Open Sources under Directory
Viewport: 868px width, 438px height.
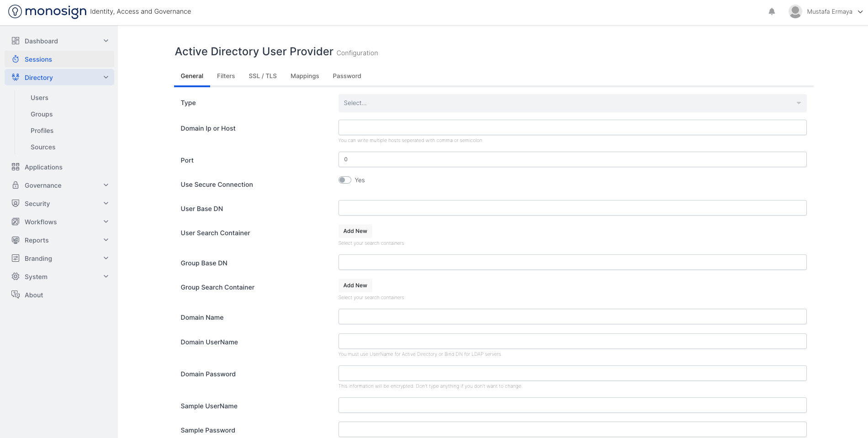click(x=43, y=147)
